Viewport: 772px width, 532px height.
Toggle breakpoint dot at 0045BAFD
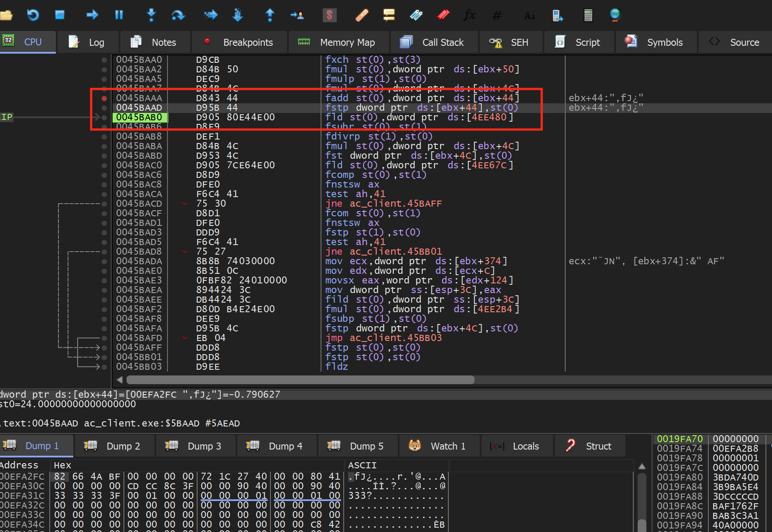[x=104, y=338]
